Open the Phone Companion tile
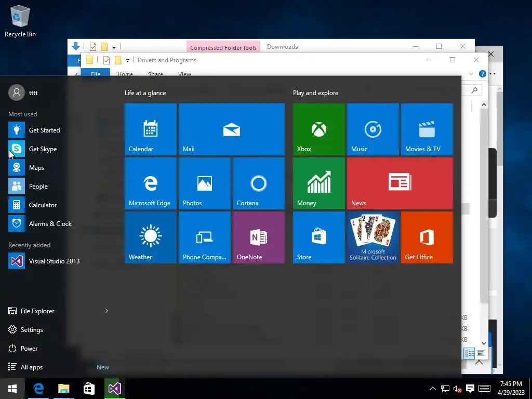 (x=205, y=237)
